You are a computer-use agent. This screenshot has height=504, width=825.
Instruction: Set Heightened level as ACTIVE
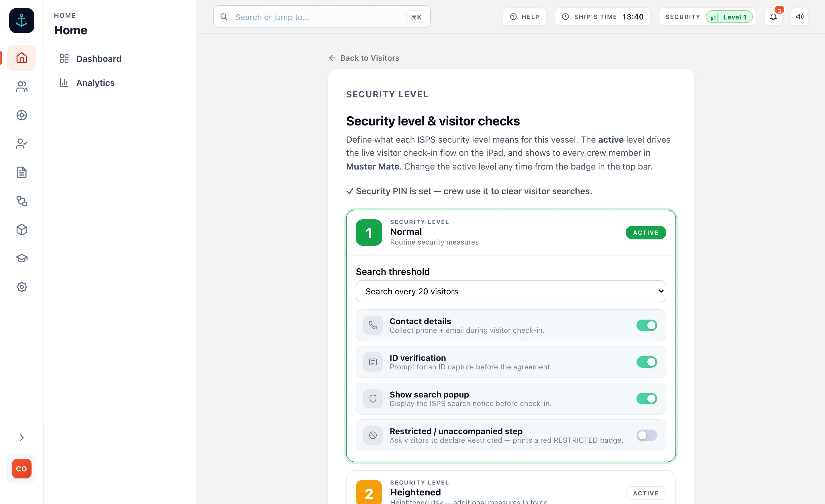pos(646,493)
